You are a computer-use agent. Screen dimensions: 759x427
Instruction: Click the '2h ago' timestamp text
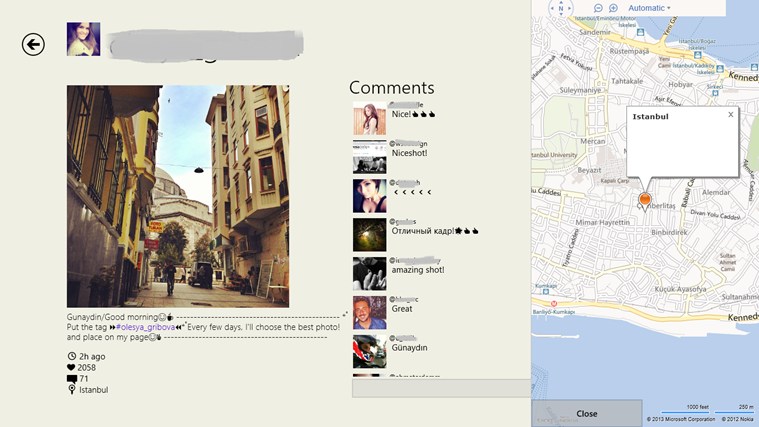point(92,356)
